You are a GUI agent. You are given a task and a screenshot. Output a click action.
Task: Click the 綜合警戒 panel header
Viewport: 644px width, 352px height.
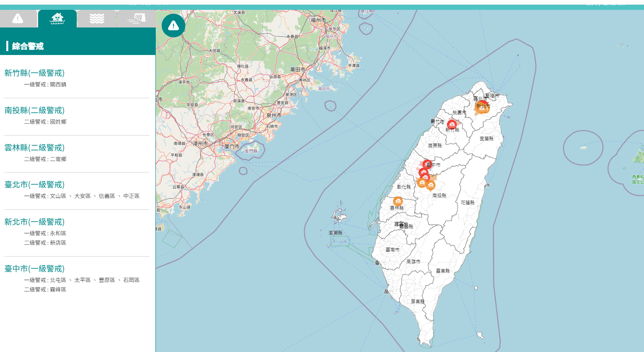pyautogui.click(x=28, y=46)
